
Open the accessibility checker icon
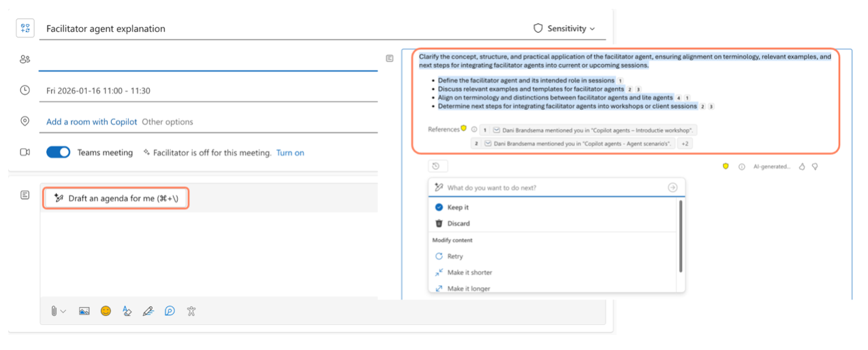pyautogui.click(x=191, y=310)
